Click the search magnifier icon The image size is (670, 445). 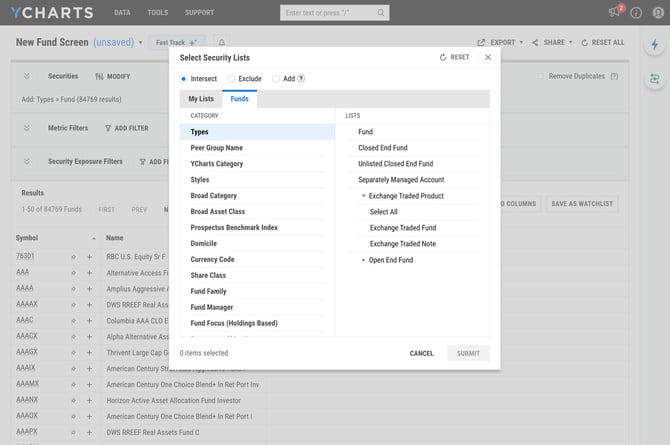[x=381, y=13]
